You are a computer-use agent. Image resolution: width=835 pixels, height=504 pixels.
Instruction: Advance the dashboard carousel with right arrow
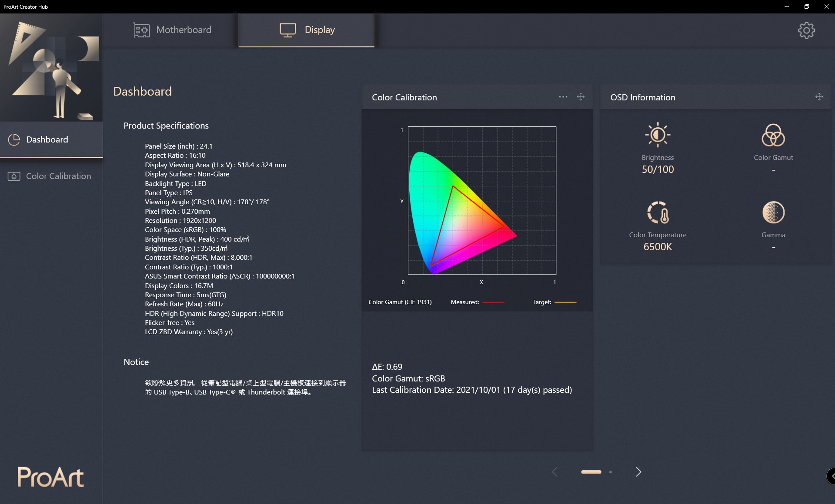pyautogui.click(x=638, y=472)
